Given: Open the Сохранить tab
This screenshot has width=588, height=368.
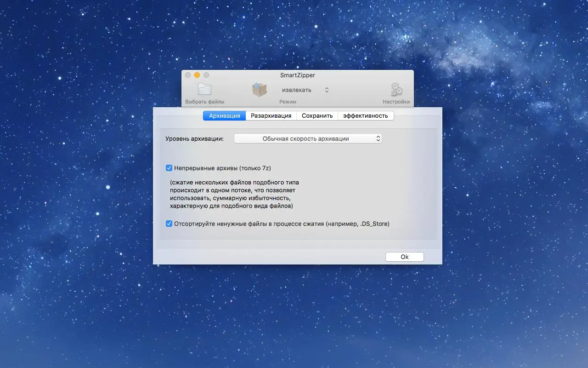Looking at the screenshot, I should [317, 116].
